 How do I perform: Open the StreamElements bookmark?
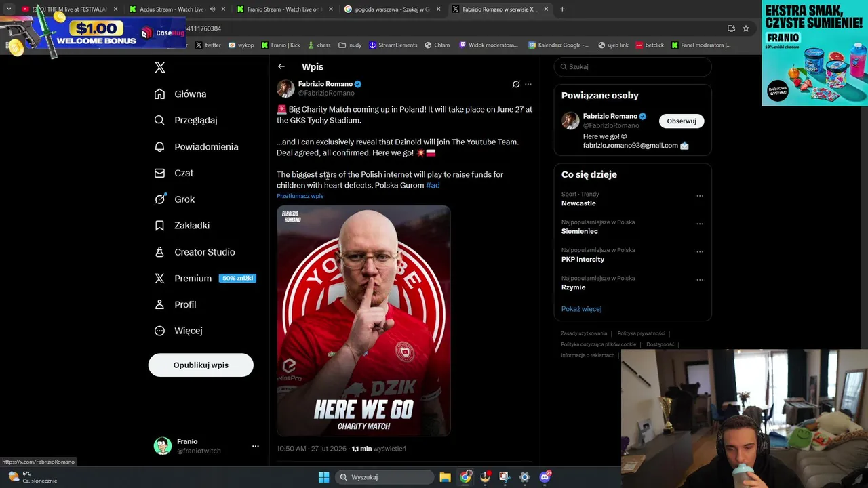click(393, 45)
